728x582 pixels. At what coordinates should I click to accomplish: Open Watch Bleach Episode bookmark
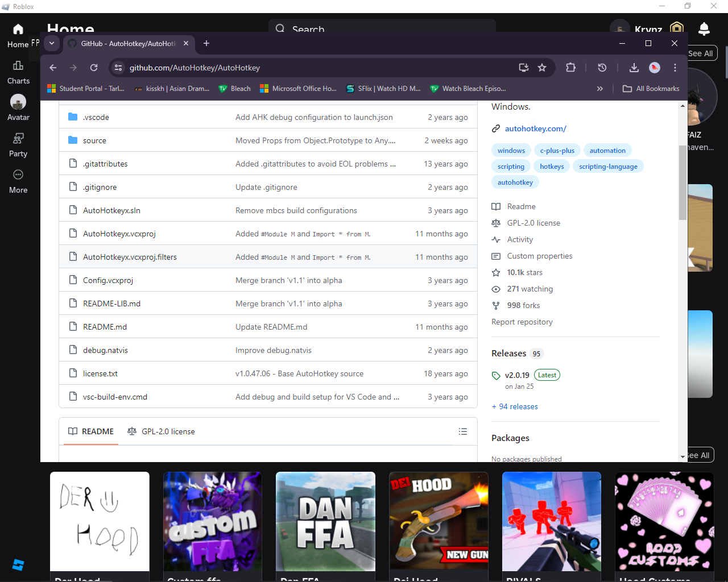tap(468, 89)
